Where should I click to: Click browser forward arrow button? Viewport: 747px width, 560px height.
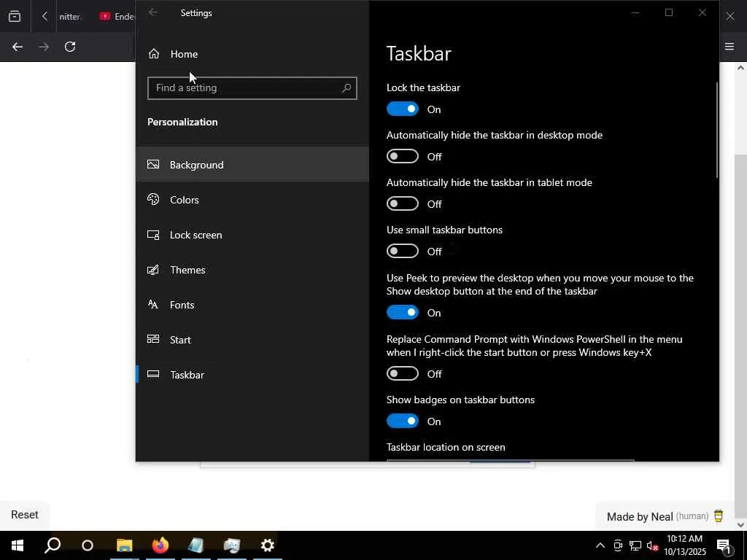click(44, 47)
